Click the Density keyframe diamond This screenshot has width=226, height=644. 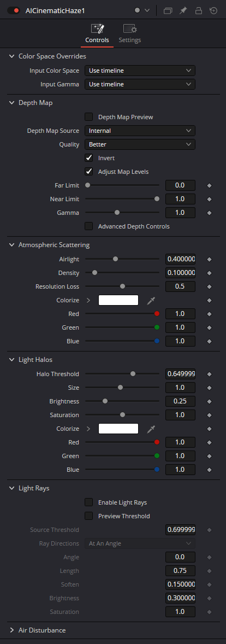pyautogui.click(x=209, y=273)
